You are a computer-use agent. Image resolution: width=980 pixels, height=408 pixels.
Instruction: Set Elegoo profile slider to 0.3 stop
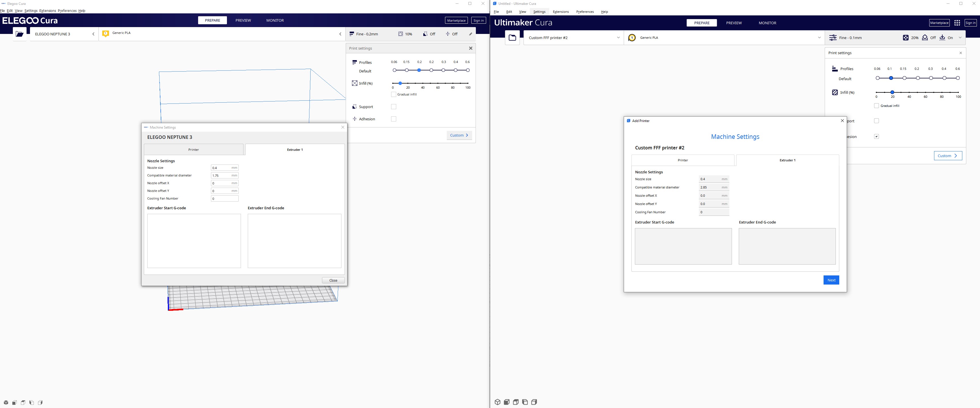point(443,70)
